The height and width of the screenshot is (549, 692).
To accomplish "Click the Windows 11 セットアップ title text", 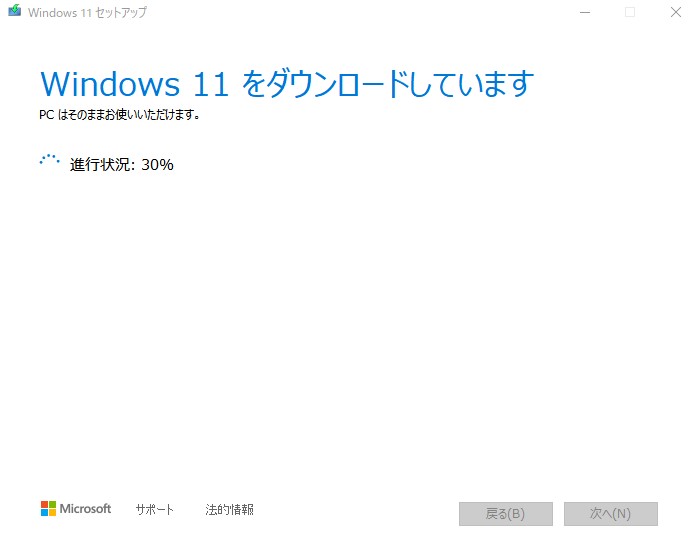I will (87, 12).
